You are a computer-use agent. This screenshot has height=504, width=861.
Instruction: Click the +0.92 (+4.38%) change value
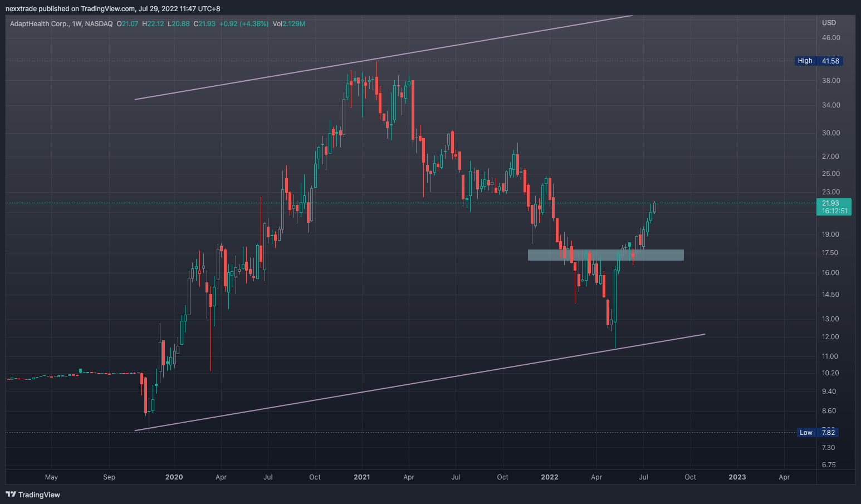pos(244,24)
